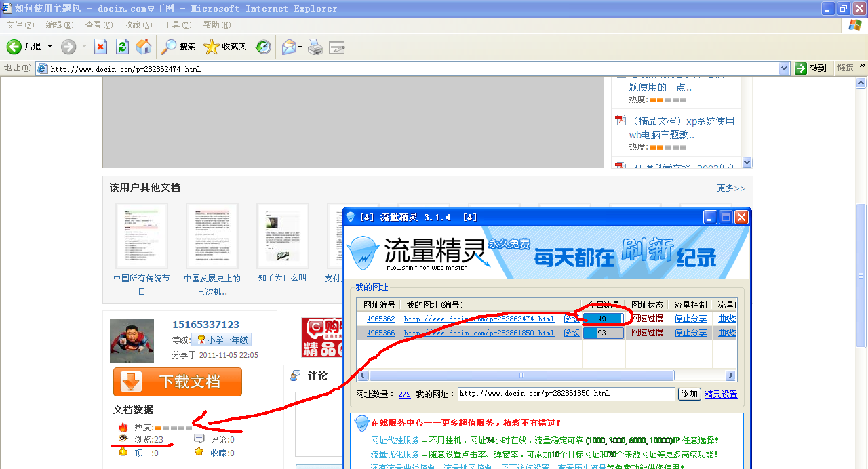Open the browsing history icon
The height and width of the screenshot is (469, 868).
tap(263, 47)
